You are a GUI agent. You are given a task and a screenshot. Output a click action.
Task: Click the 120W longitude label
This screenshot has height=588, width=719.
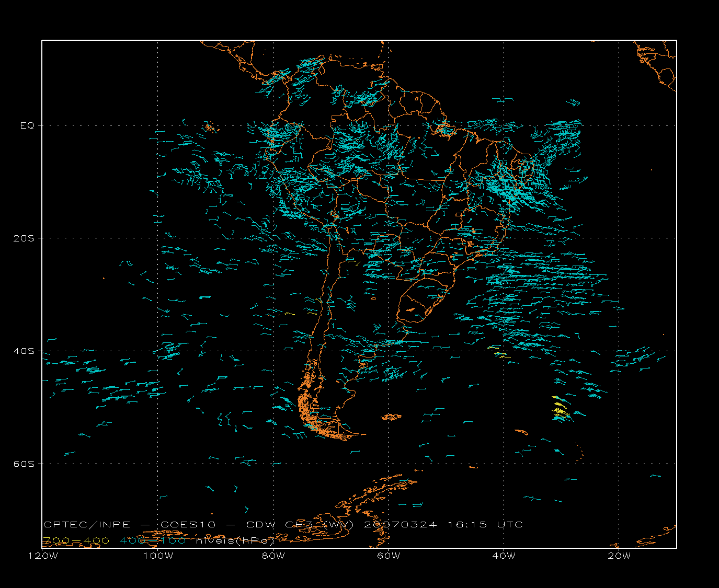43,556
